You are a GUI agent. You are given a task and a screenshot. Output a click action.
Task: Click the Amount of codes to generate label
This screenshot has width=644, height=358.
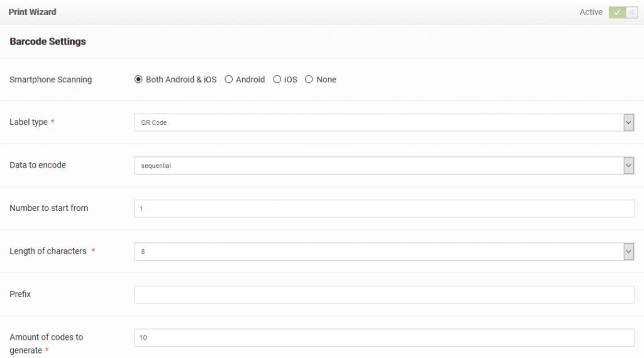(x=46, y=344)
